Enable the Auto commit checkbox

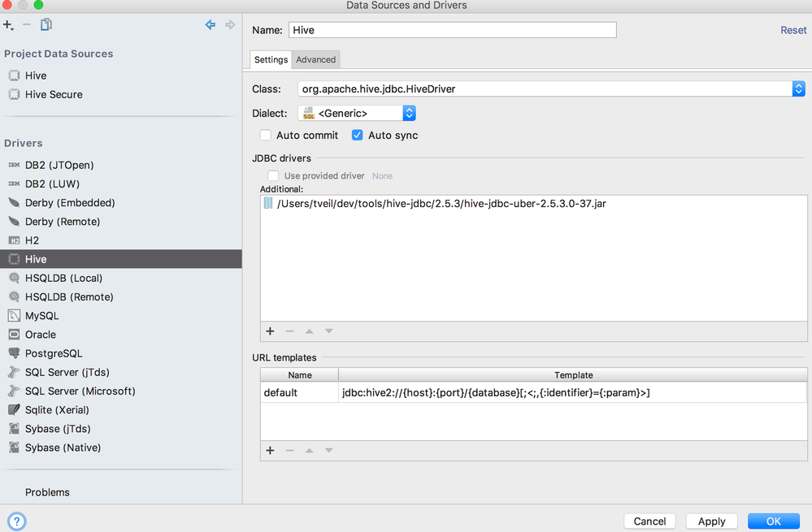tap(264, 135)
